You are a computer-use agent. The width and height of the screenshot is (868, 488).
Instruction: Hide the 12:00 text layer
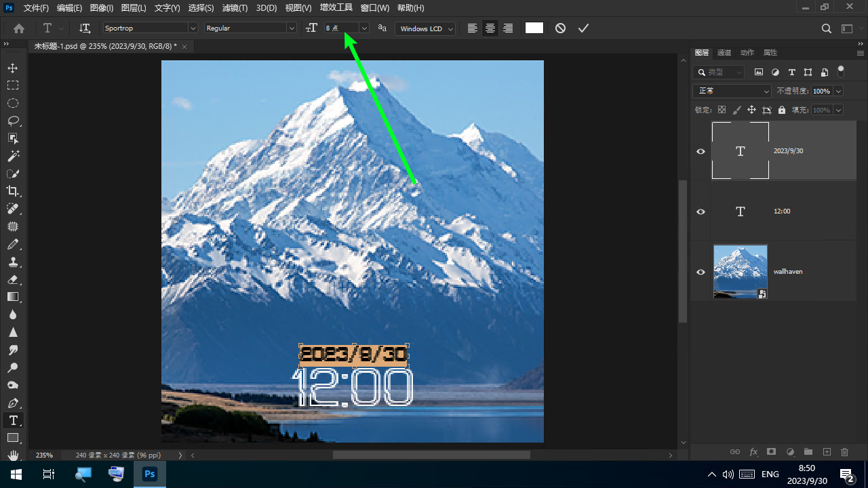pyautogui.click(x=701, y=211)
